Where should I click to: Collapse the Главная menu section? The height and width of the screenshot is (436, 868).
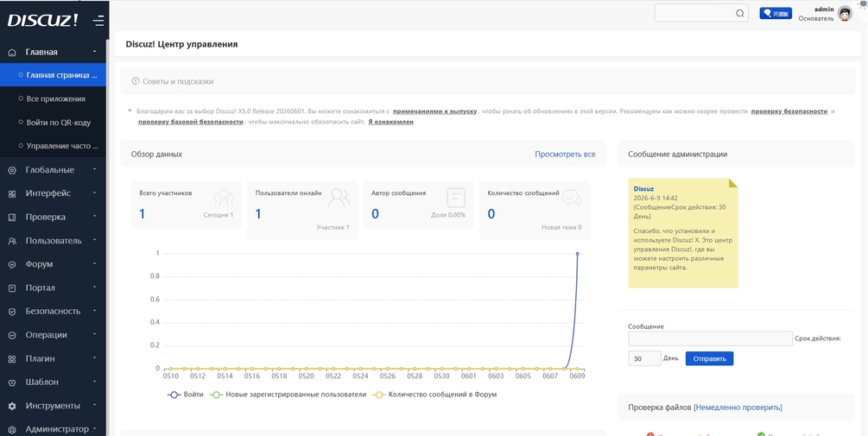pos(53,52)
